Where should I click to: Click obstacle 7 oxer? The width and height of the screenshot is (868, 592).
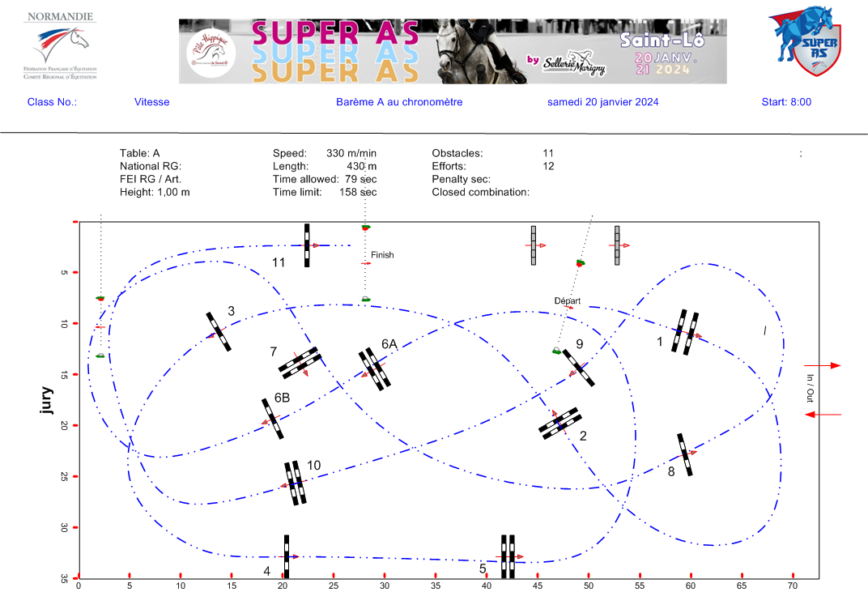[x=300, y=362]
